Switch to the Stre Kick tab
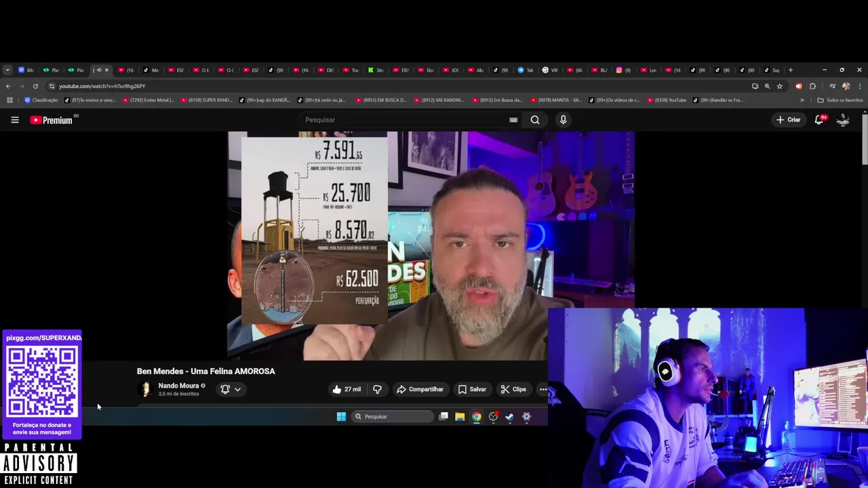The height and width of the screenshot is (488, 868). [x=376, y=70]
